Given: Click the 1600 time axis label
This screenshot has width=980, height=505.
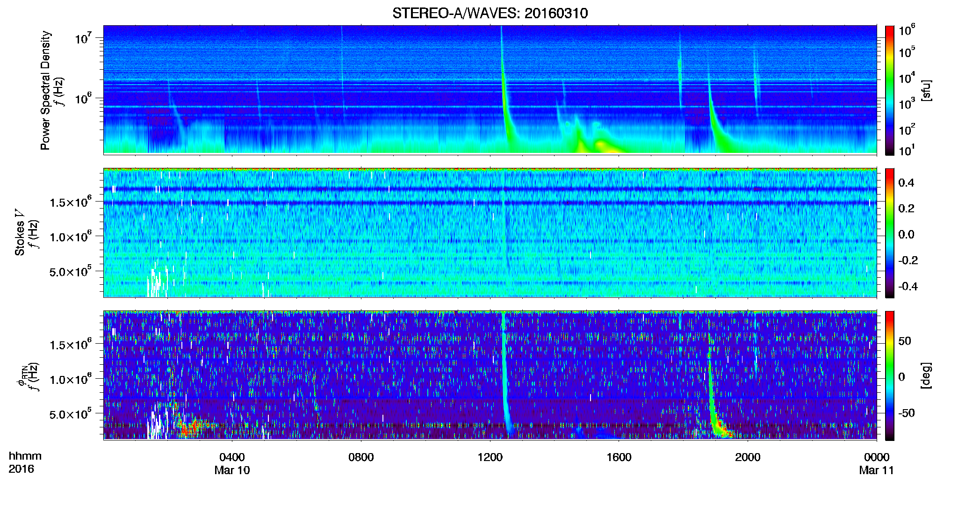Looking at the screenshot, I should (x=619, y=457).
